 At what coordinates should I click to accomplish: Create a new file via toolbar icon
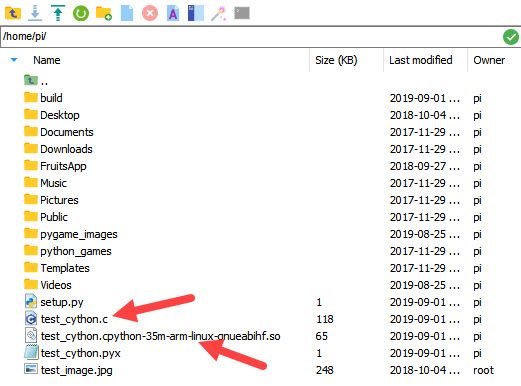pyautogui.click(x=127, y=14)
